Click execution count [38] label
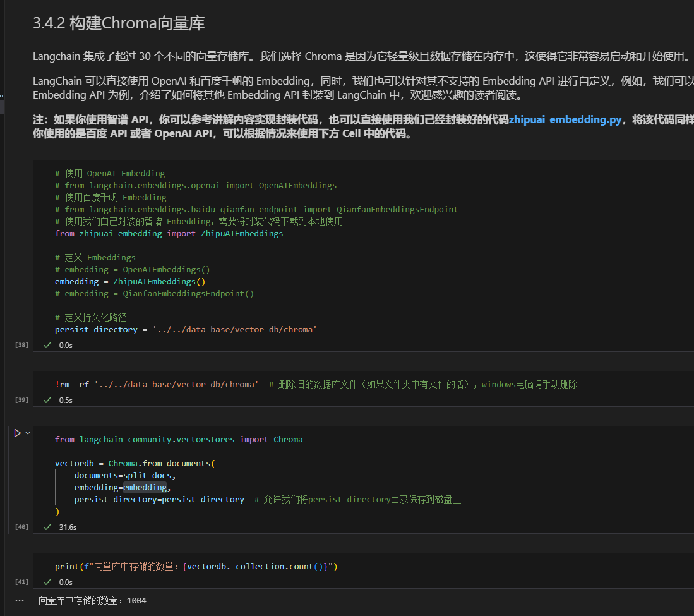 tap(21, 345)
